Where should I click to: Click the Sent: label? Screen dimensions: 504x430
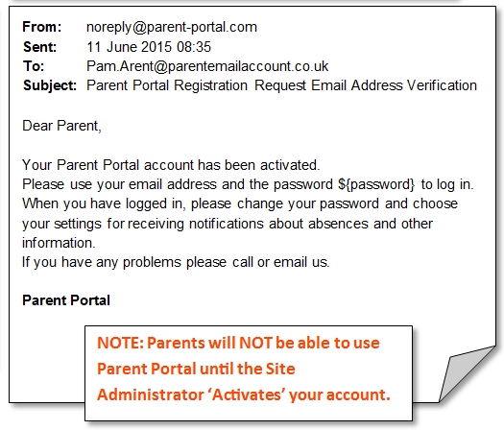click(40, 47)
